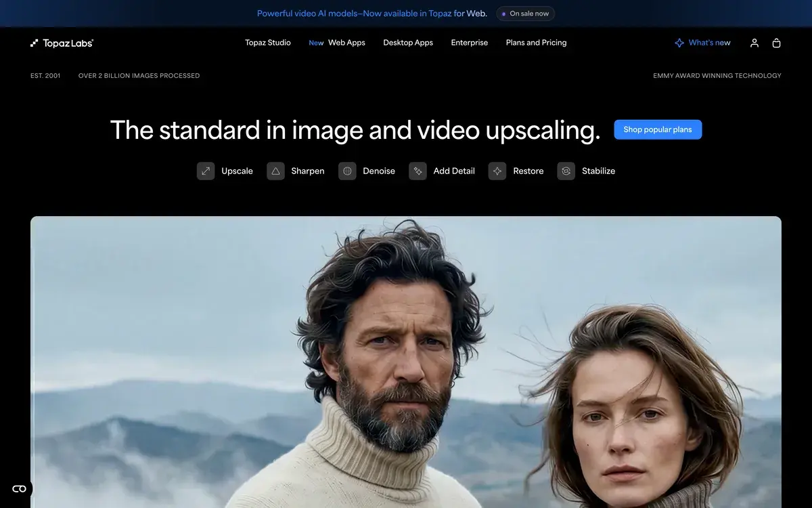Click the hero portrait image
The image size is (812, 508).
click(x=406, y=362)
